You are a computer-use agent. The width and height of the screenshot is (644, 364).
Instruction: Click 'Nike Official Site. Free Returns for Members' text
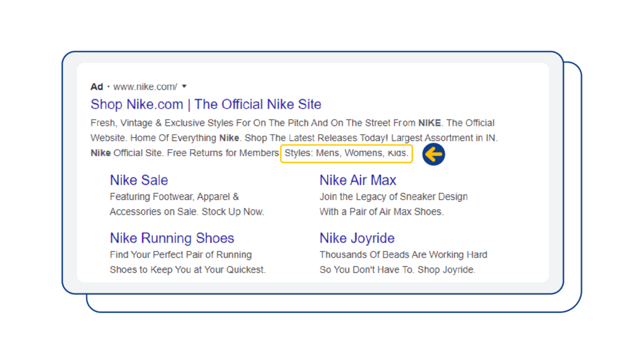pos(185,153)
